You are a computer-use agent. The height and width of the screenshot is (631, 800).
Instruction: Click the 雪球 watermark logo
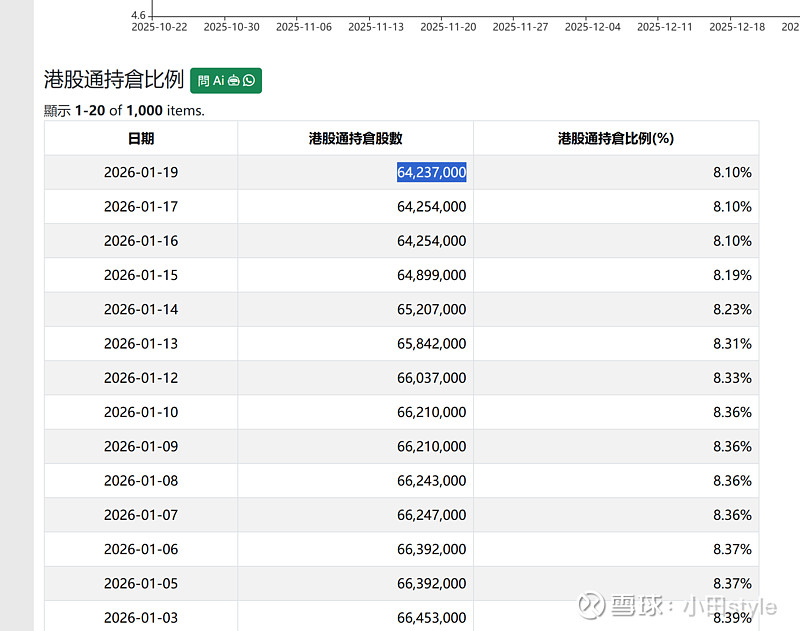coord(595,606)
